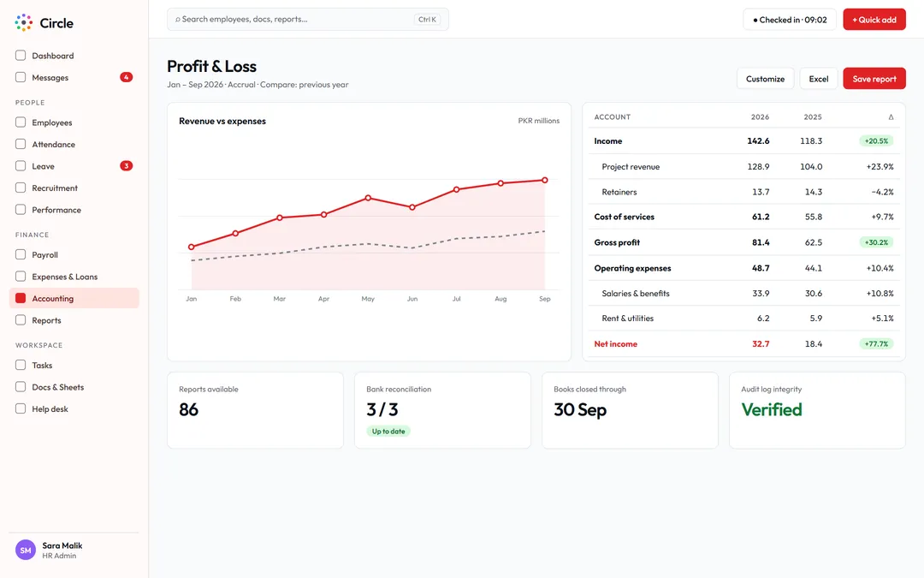Click the Δ change column header

tap(891, 116)
